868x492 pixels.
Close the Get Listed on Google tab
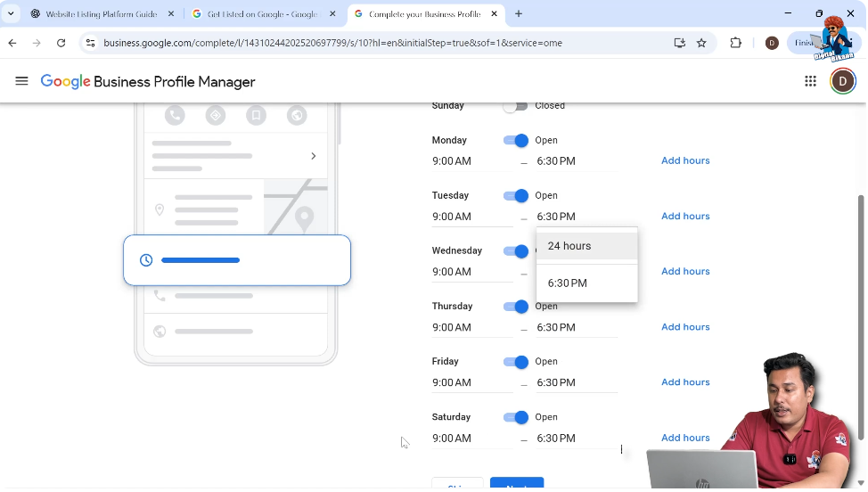[x=332, y=14]
